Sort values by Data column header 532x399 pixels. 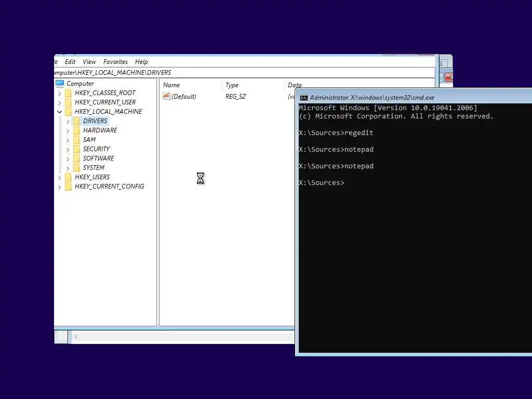[295, 85]
